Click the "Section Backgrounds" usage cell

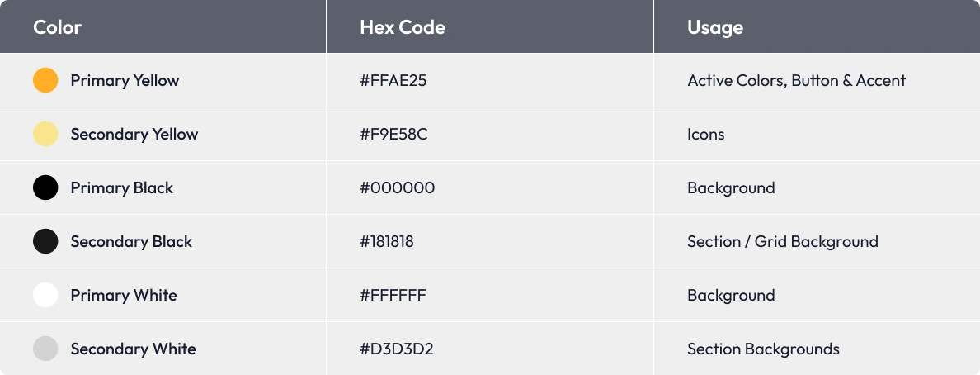click(763, 349)
